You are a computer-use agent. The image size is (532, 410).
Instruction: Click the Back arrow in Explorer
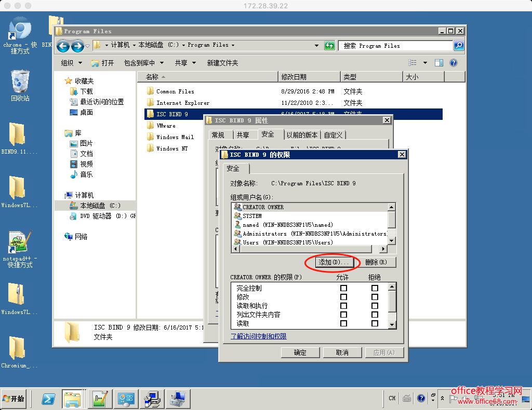click(63, 46)
